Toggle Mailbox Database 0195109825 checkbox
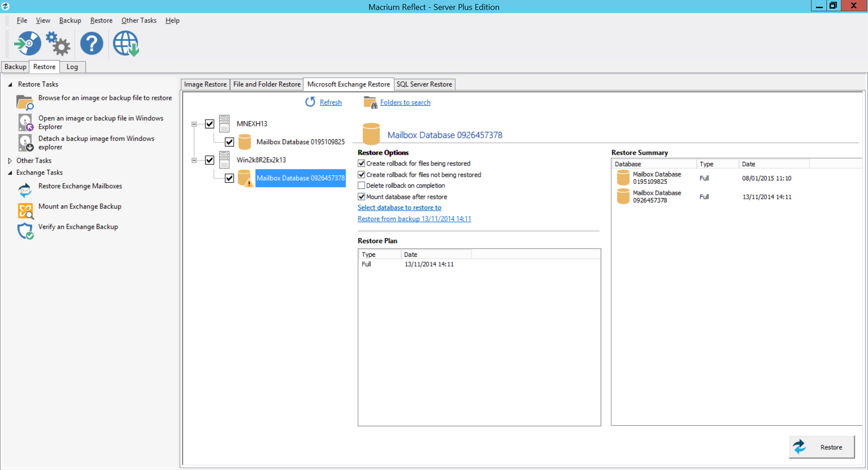Viewport: 868px width, 470px height. point(230,142)
